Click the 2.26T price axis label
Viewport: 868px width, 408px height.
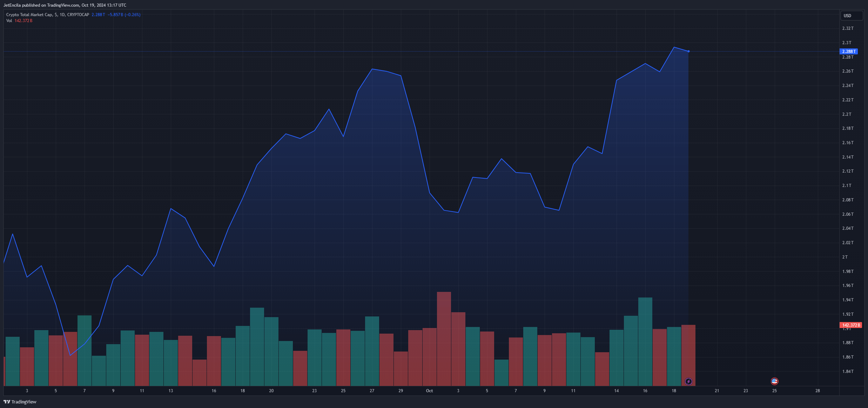848,71
